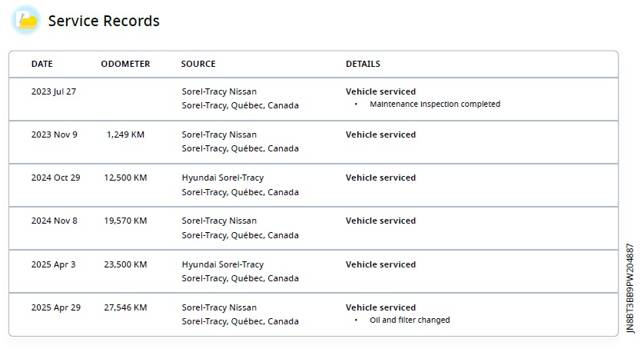Click the DETAILS column header
644x352 pixels.
click(x=363, y=64)
